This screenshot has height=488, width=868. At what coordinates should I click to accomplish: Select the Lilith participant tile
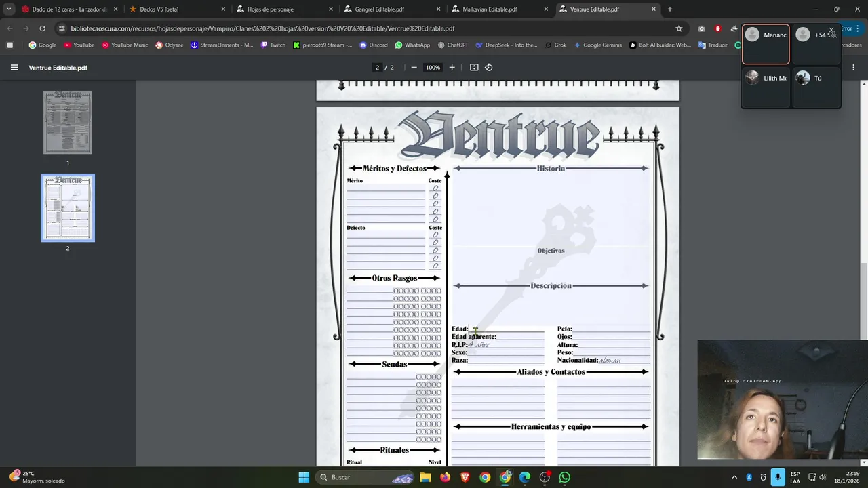[766, 87]
